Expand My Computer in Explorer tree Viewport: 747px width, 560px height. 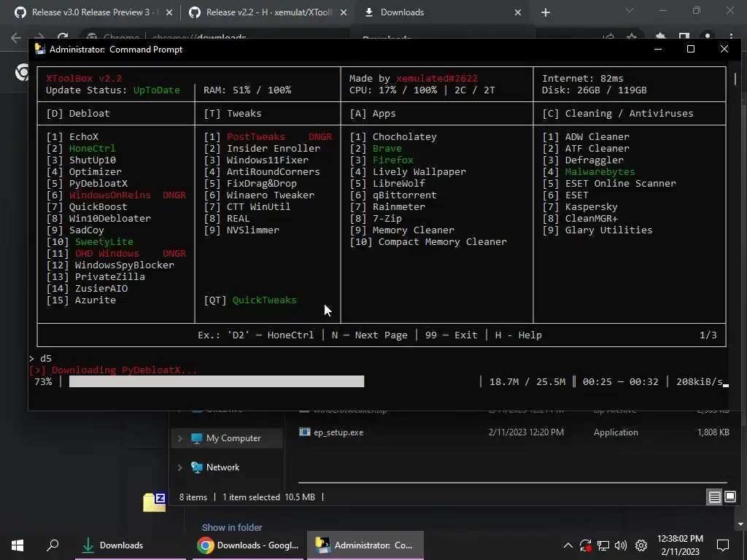click(x=179, y=438)
